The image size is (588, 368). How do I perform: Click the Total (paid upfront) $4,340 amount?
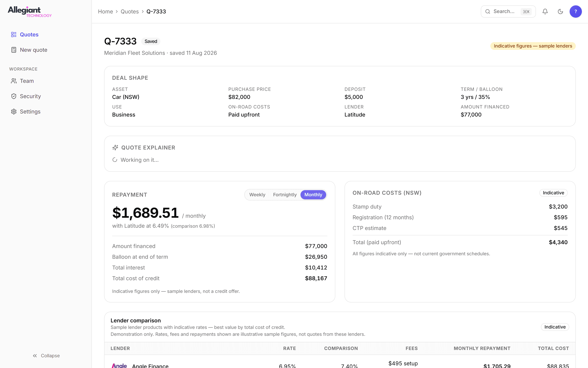tap(558, 242)
